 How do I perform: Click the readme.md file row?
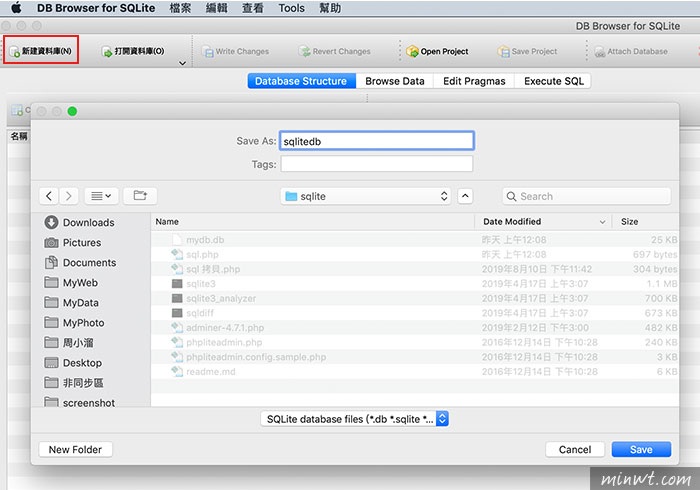[x=415, y=372]
